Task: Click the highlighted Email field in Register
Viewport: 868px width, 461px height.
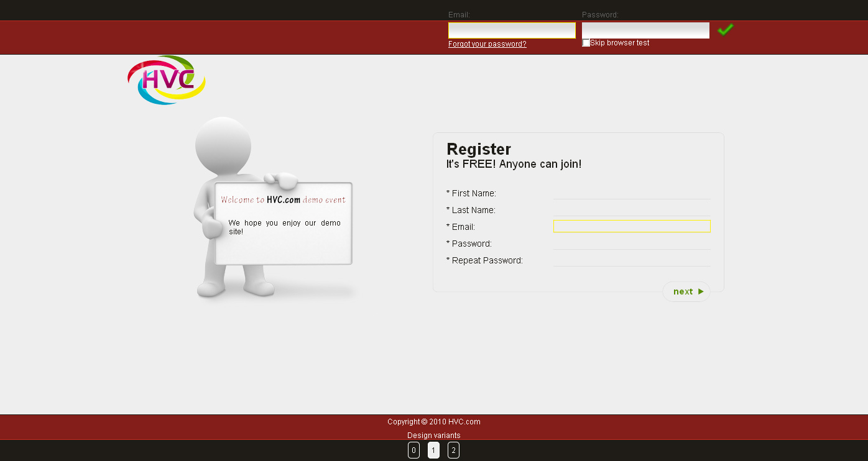Action: [x=632, y=226]
